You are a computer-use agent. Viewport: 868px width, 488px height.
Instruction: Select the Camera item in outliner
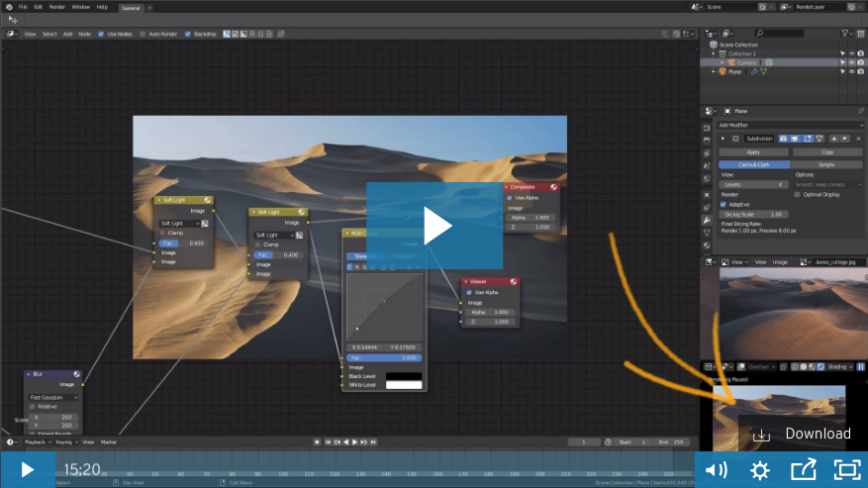745,62
